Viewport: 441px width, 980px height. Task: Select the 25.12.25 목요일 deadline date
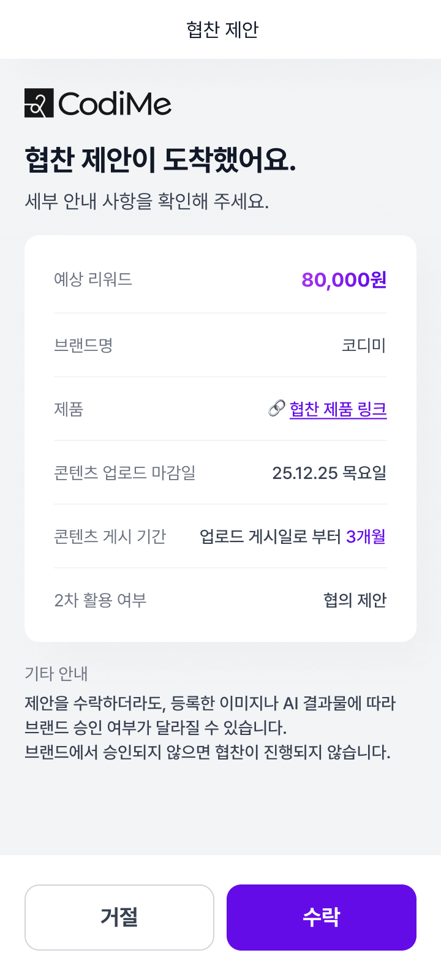coord(329,473)
